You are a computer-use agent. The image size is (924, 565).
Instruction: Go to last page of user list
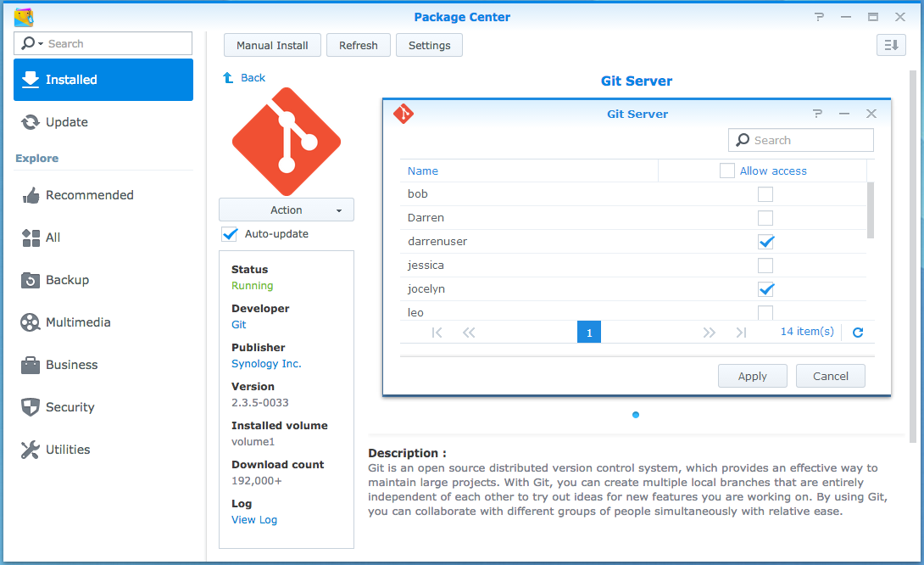pos(742,333)
